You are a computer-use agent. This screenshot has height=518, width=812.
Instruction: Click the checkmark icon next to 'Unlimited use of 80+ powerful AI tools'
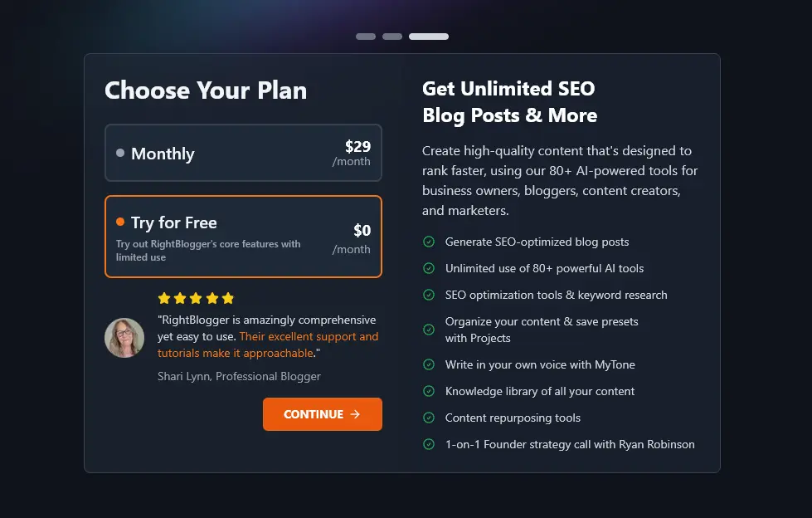429,268
